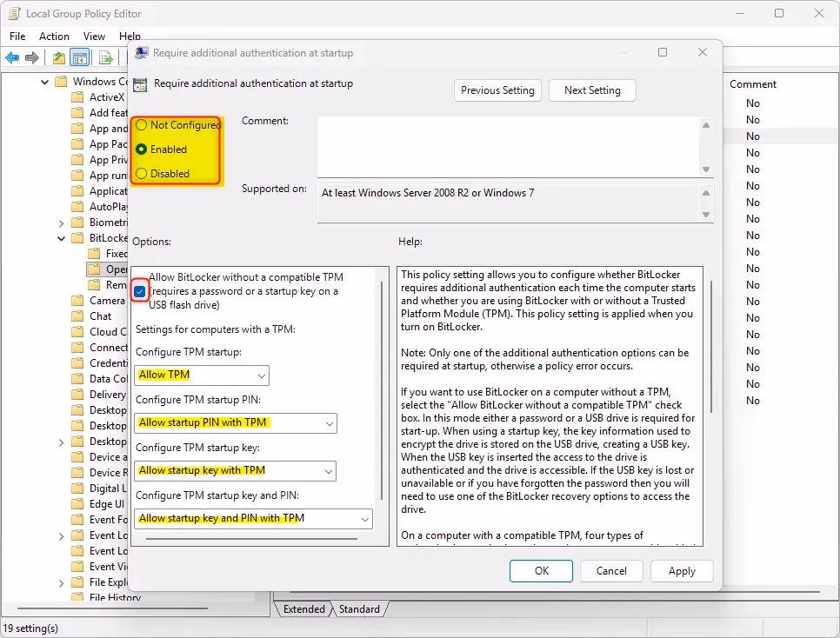Click OK to confirm the policy
This screenshot has height=638, width=840.
pyautogui.click(x=541, y=571)
